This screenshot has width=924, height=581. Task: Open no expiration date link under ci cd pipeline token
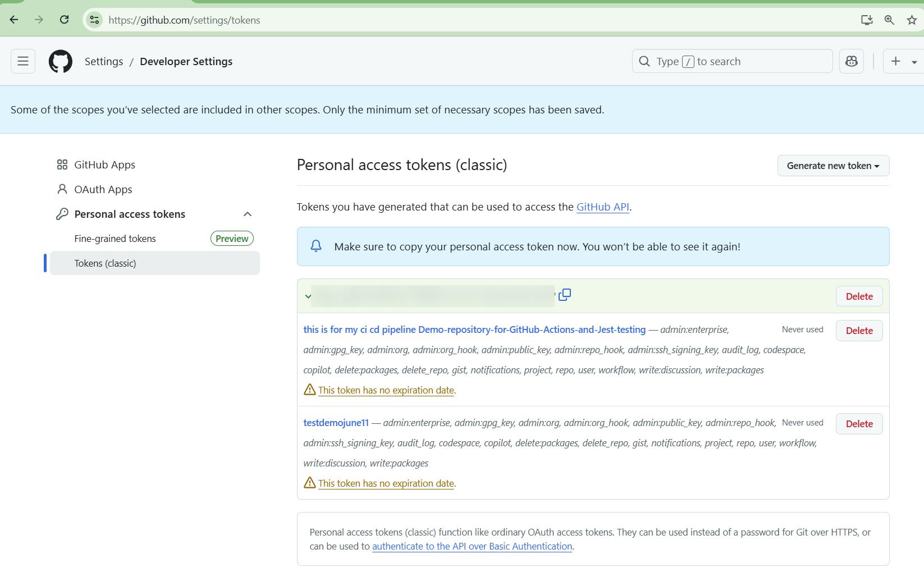click(386, 390)
